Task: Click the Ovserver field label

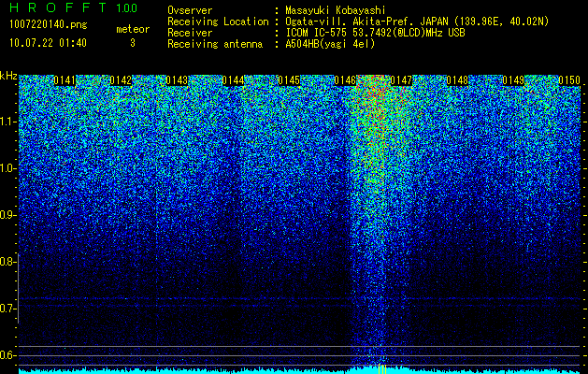Action: [x=190, y=10]
